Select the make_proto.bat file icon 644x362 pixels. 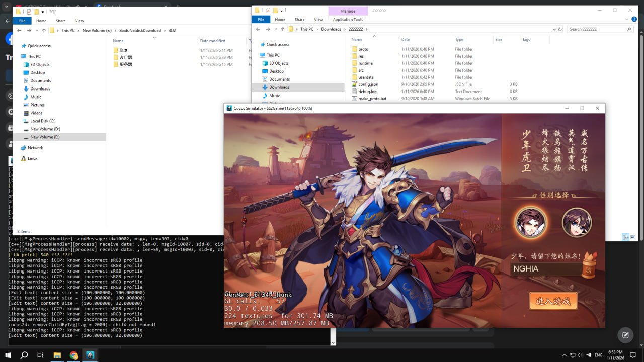[354, 99]
